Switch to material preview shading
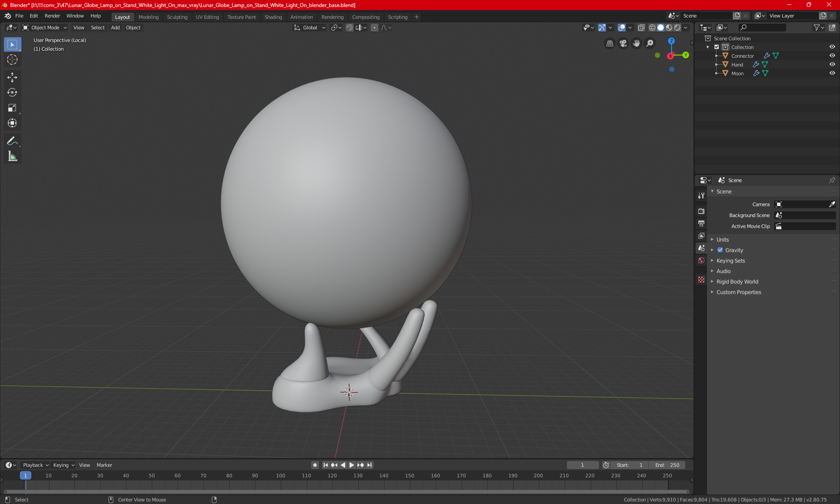Screen dimensions: 840x504 click(669, 28)
